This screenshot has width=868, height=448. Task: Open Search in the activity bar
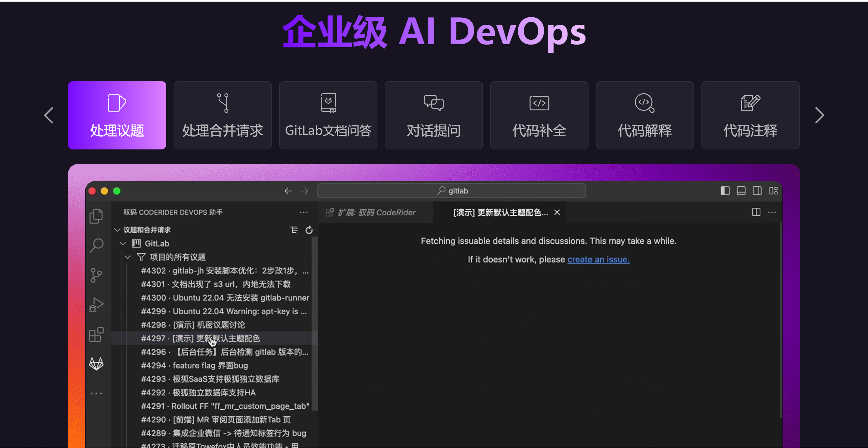pyautogui.click(x=96, y=246)
